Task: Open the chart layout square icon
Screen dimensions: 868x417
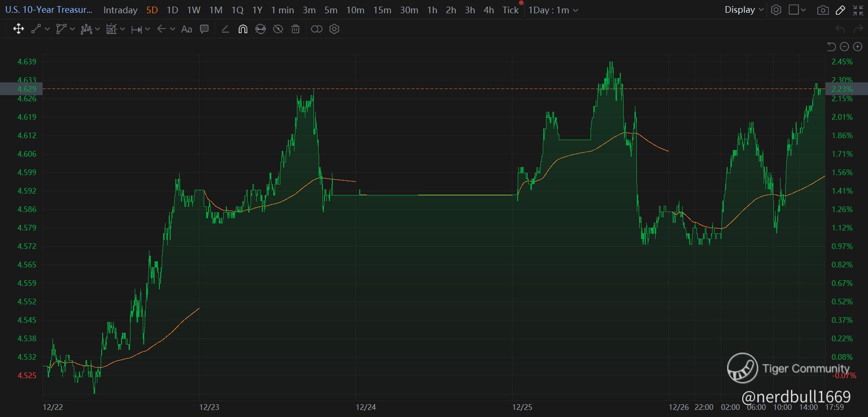Action: pyautogui.click(x=793, y=10)
